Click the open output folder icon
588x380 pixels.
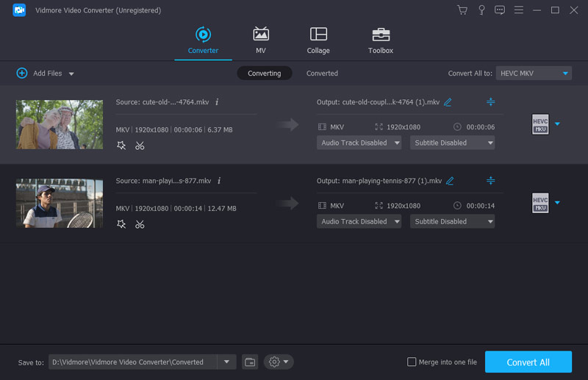250,362
